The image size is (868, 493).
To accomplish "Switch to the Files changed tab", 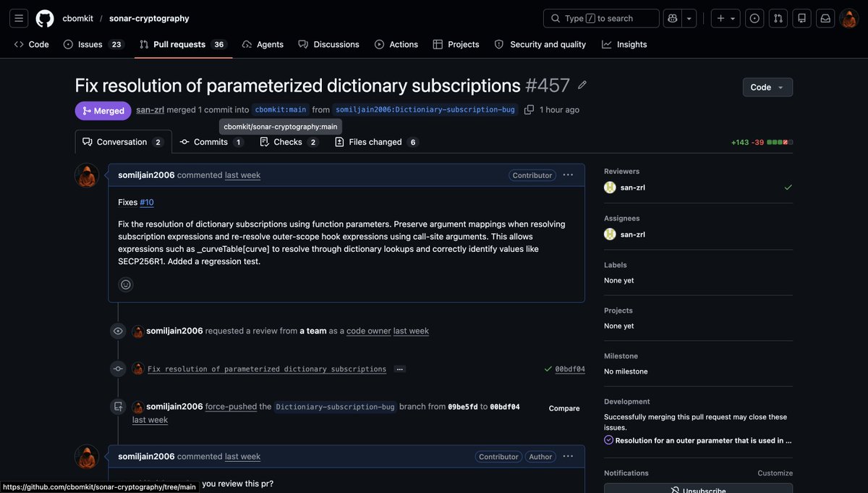I will click(377, 142).
